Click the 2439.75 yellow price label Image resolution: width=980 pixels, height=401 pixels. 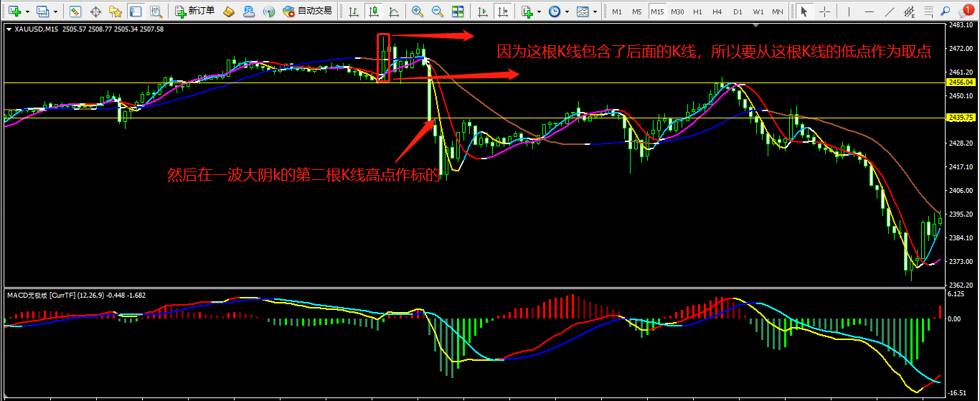point(960,118)
